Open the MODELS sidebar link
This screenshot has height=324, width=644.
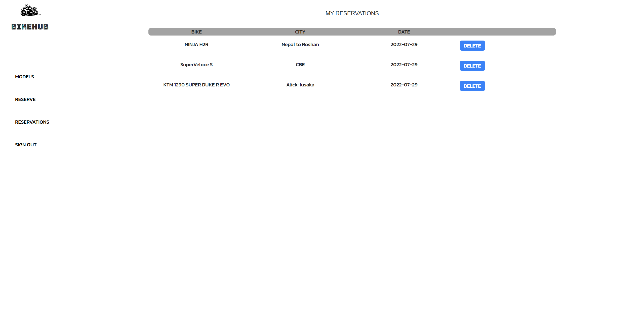[x=24, y=77]
